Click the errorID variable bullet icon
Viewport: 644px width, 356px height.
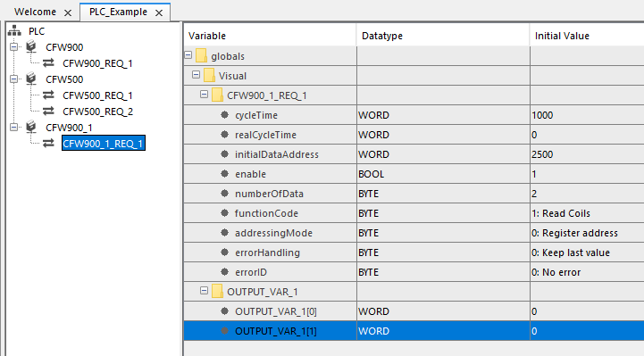[225, 272]
